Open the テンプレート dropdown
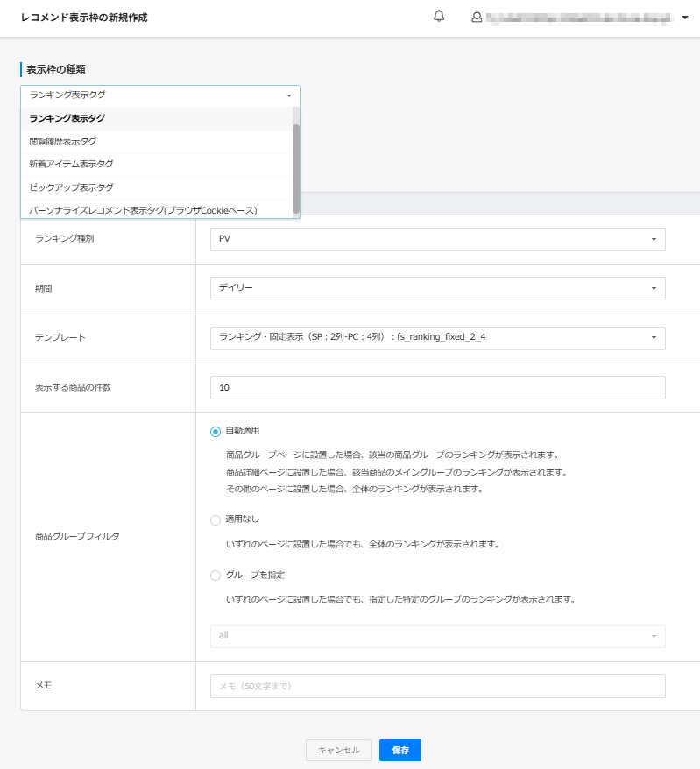The height and width of the screenshot is (769, 700). coord(437,338)
